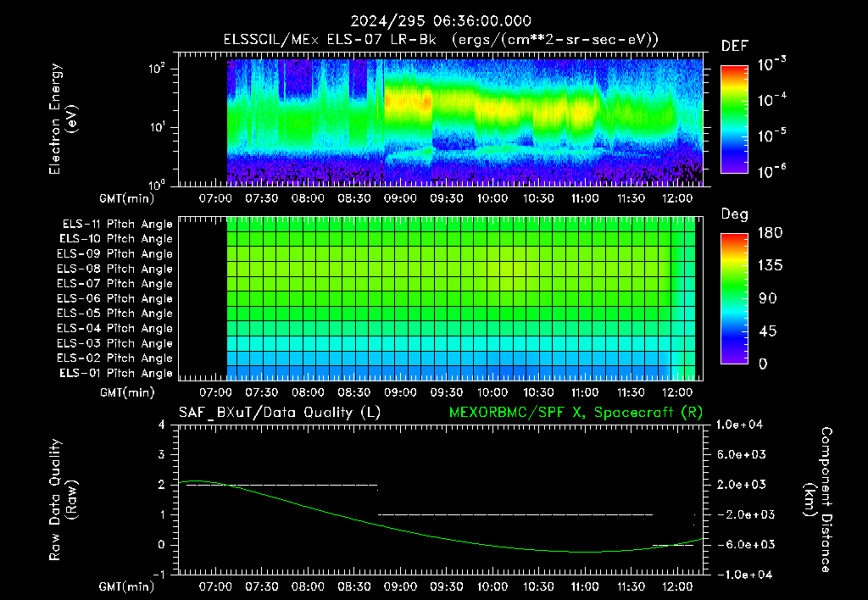Click the 1.0e+04 right axis value
The width and height of the screenshot is (868, 600).
(x=739, y=425)
